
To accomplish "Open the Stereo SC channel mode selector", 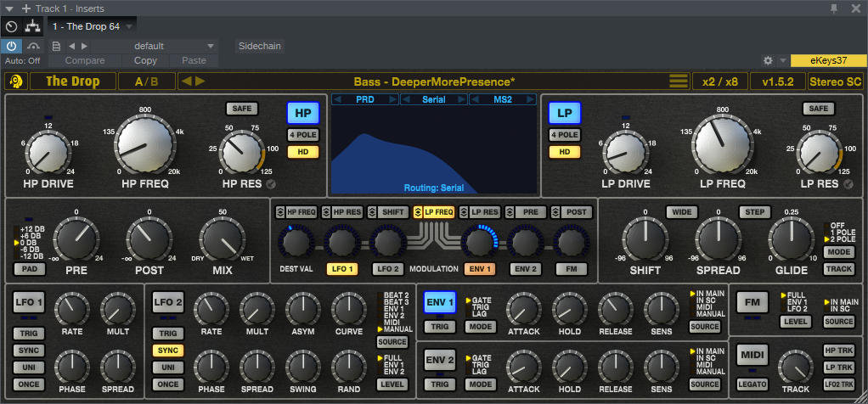I will pos(835,81).
